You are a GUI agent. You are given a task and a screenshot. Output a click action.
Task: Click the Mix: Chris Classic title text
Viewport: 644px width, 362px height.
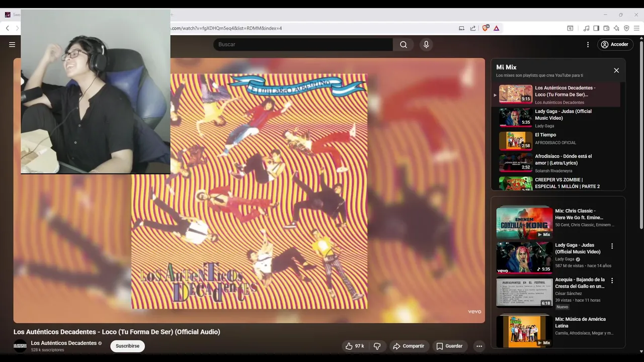579,214
